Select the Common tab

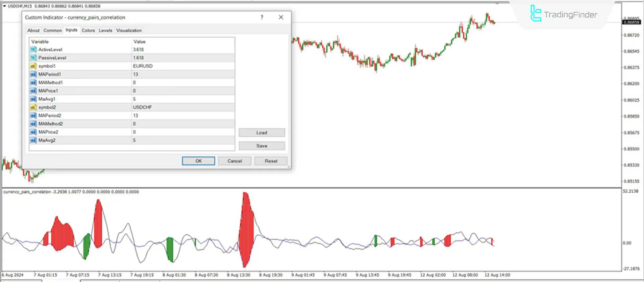click(53, 31)
